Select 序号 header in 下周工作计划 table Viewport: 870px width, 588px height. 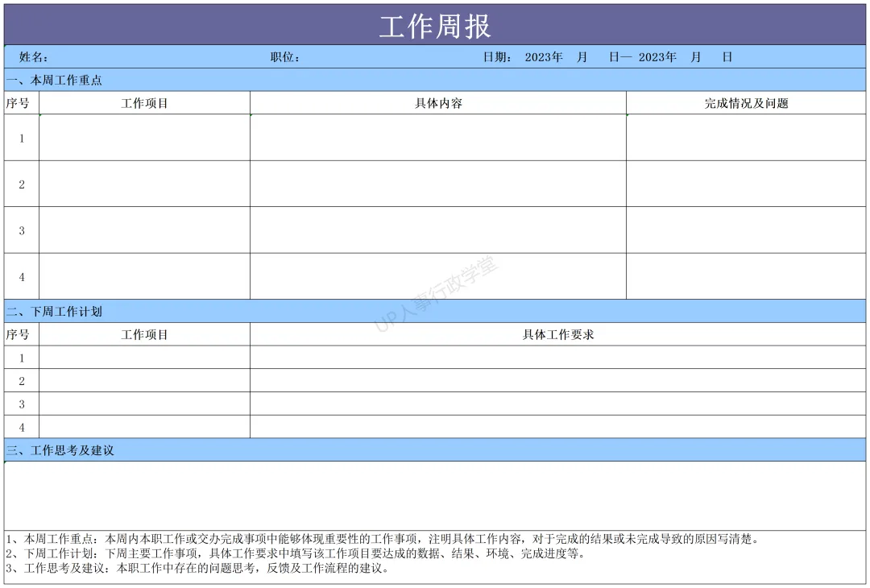coord(22,334)
